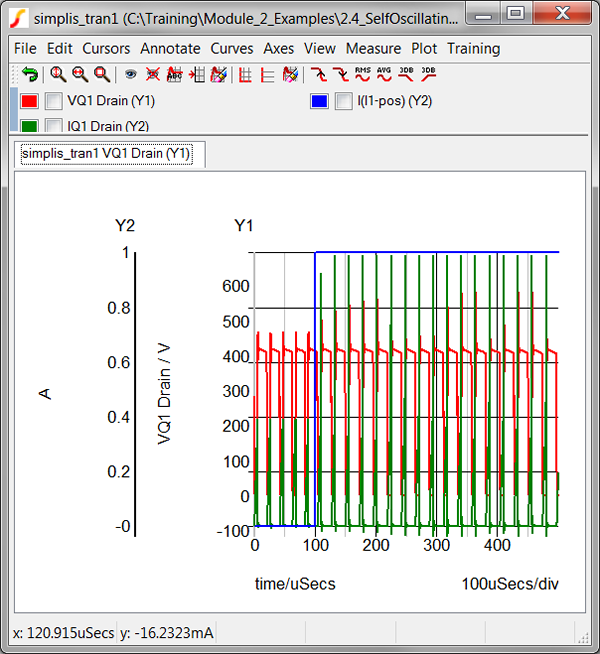Viewport: 600px width, 654px height.
Task: Click the ABC text annotation icon
Action: (175, 74)
